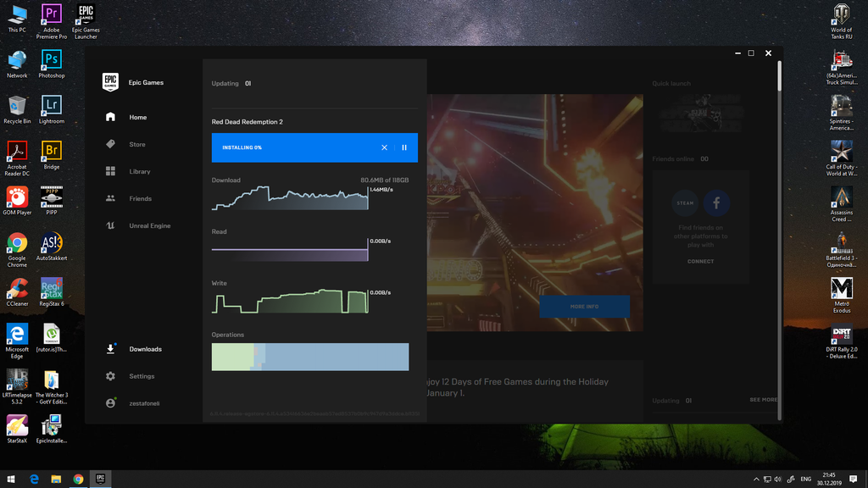Open File Explorer from taskbar
Viewport: 868px width, 488px height.
56,480
